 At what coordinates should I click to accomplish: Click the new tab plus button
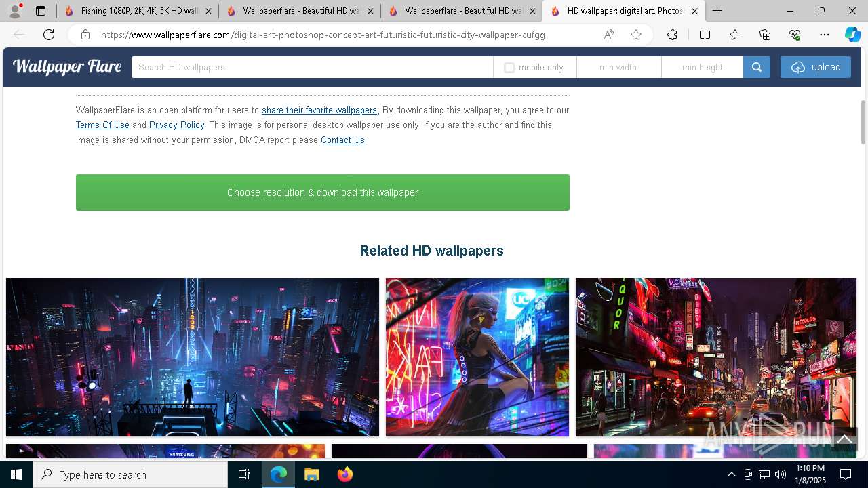[717, 11]
